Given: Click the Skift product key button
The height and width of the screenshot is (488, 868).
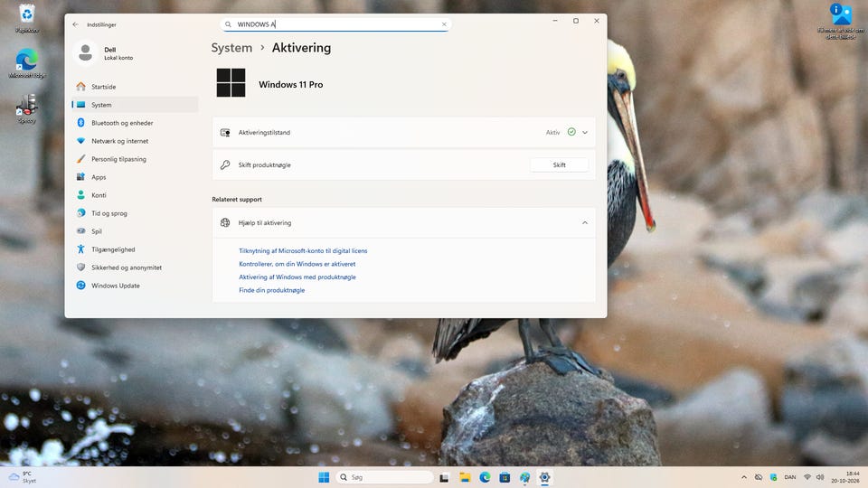Looking at the screenshot, I should click(559, 164).
